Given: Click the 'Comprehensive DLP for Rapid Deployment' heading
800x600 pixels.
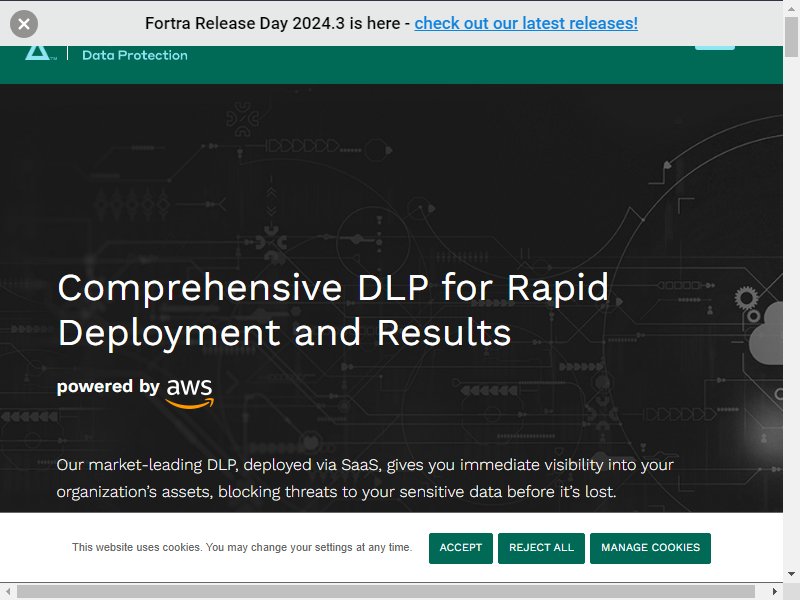Looking at the screenshot, I should (x=333, y=310).
